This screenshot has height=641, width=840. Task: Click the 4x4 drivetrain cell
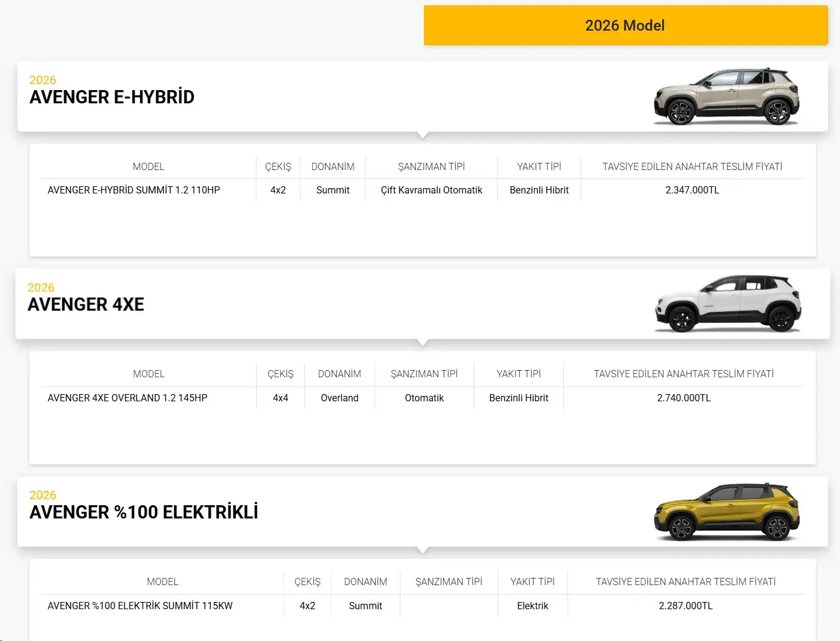click(x=280, y=398)
